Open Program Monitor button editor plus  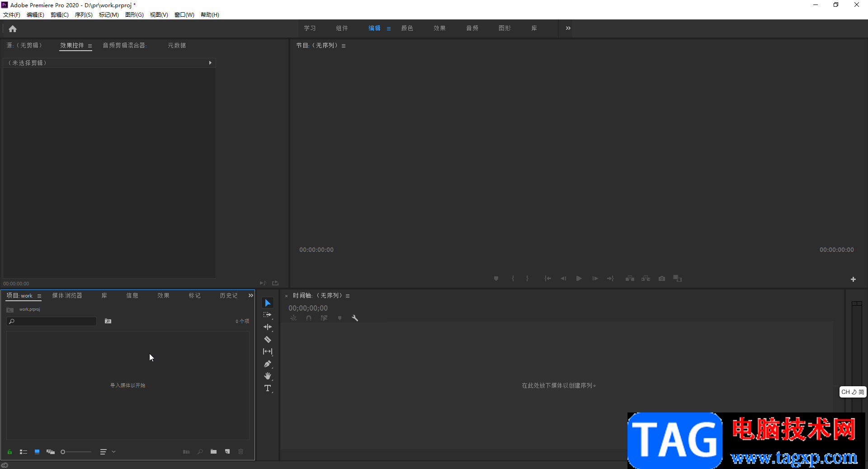point(853,279)
